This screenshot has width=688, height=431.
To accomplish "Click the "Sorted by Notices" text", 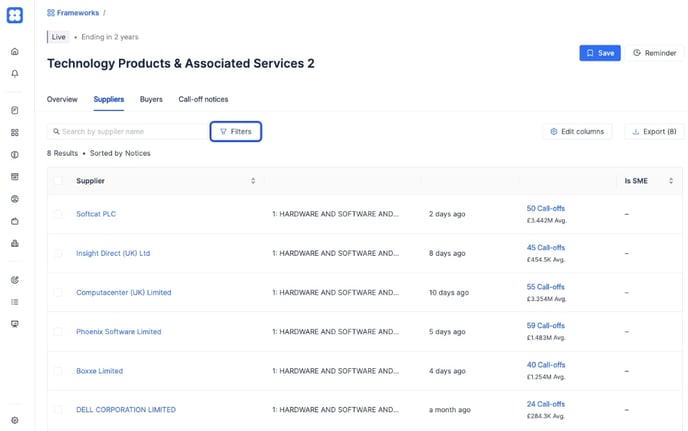I will (x=120, y=153).
